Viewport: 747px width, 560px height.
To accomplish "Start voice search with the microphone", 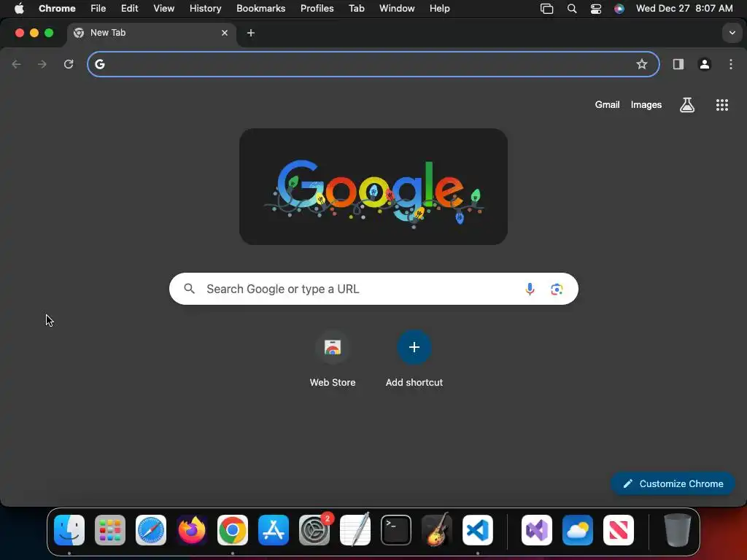I will [x=530, y=289].
